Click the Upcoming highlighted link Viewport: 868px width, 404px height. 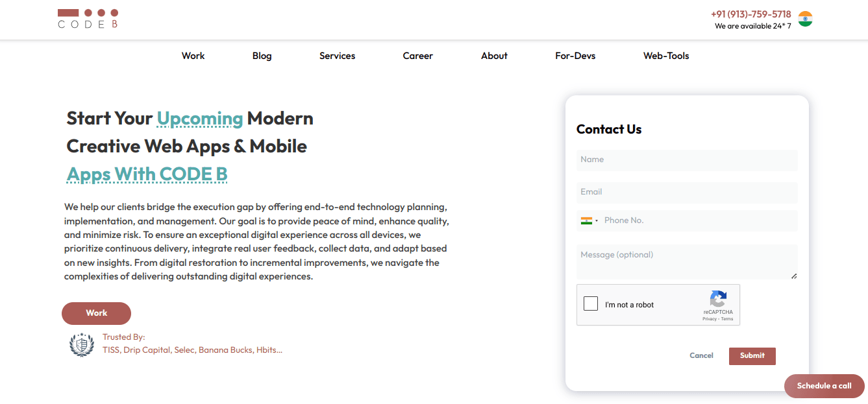point(199,118)
